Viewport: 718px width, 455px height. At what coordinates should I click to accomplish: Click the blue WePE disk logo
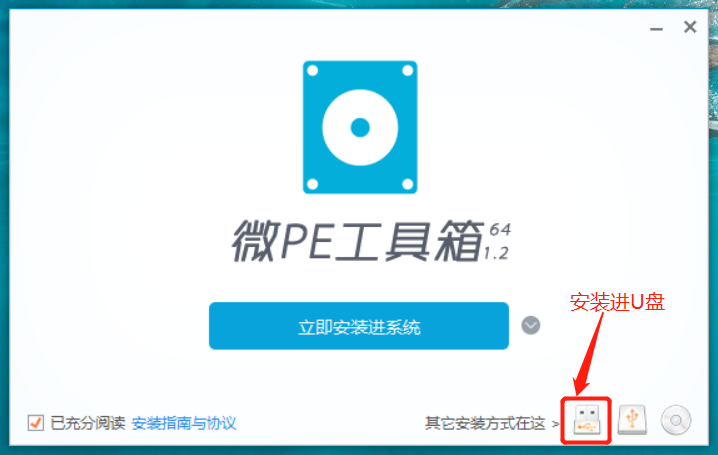(360, 127)
